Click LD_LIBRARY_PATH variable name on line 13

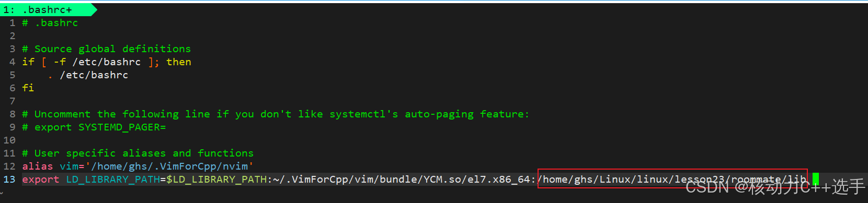[x=113, y=180]
